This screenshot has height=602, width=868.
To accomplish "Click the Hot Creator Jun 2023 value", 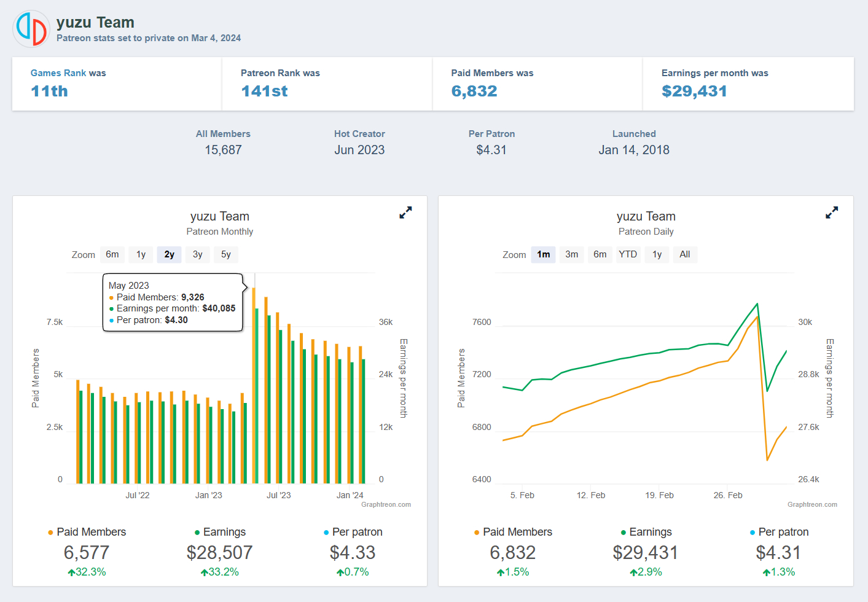I will [359, 150].
